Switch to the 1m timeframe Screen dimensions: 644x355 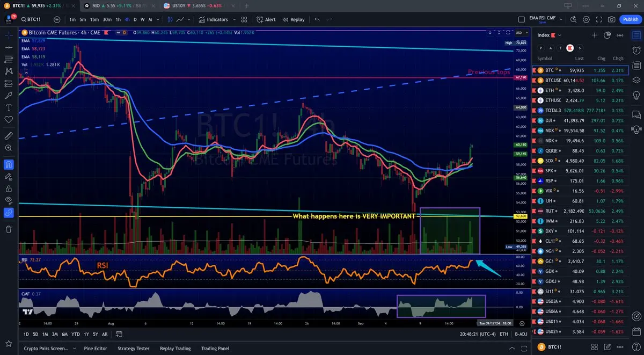(72, 19)
